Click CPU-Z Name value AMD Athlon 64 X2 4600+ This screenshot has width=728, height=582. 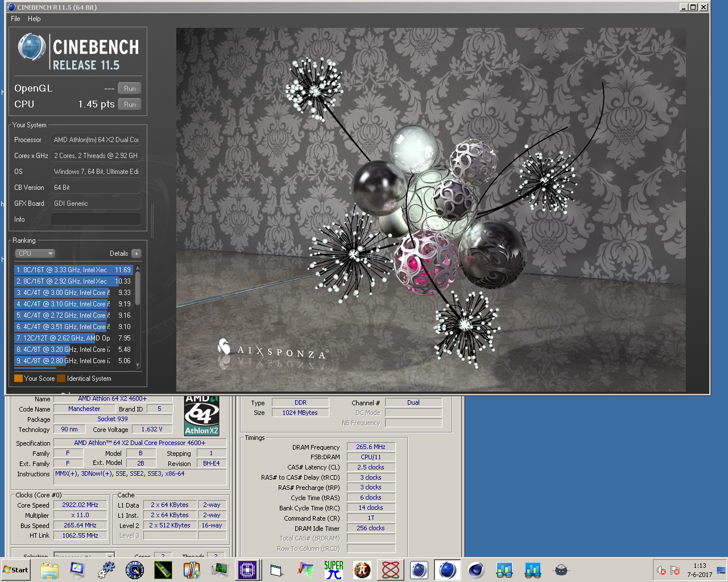[x=112, y=399]
